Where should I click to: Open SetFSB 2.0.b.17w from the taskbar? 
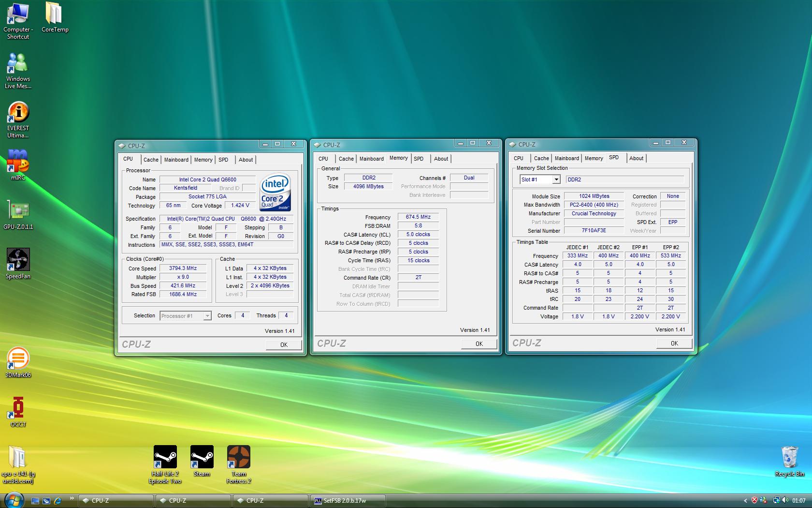click(348, 501)
